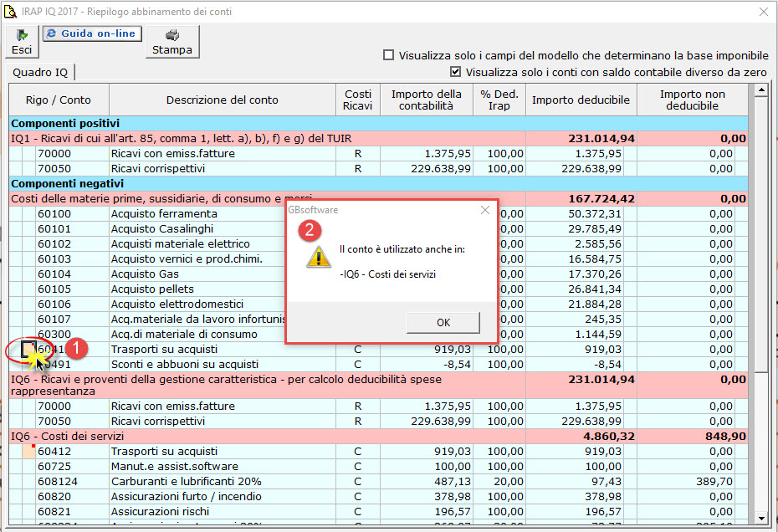Click the deductible amount 17.370,26
The height and width of the screenshot is (532, 778).
pyautogui.click(x=595, y=274)
